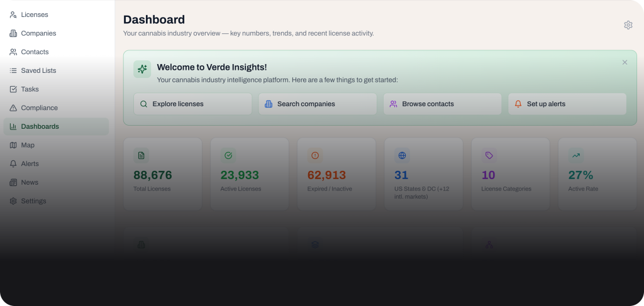Click the Contacts people icon in sidebar
The width and height of the screenshot is (644, 306).
[13, 52]
